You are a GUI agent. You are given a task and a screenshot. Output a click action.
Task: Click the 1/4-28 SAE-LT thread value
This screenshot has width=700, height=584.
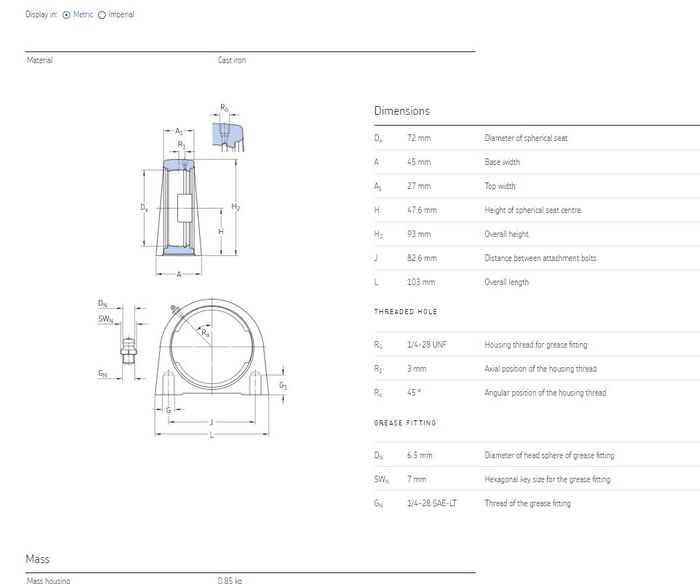tap(432, 503)
